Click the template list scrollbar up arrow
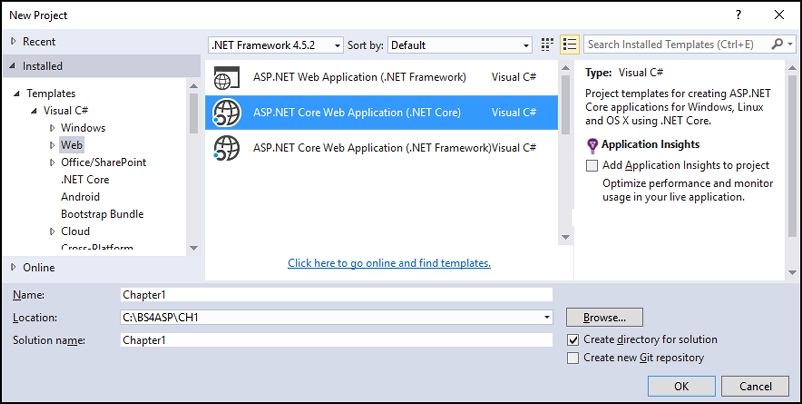This screenshot has height=404, width=802. [565, 68]
